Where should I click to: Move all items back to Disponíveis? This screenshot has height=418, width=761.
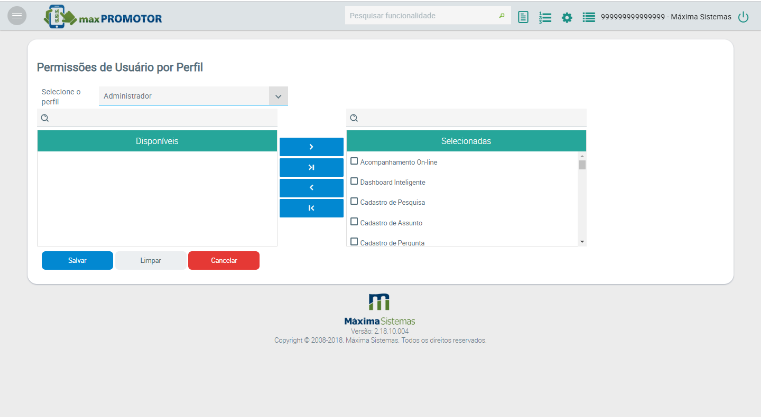pyautogui.click(x=312, y=208)
